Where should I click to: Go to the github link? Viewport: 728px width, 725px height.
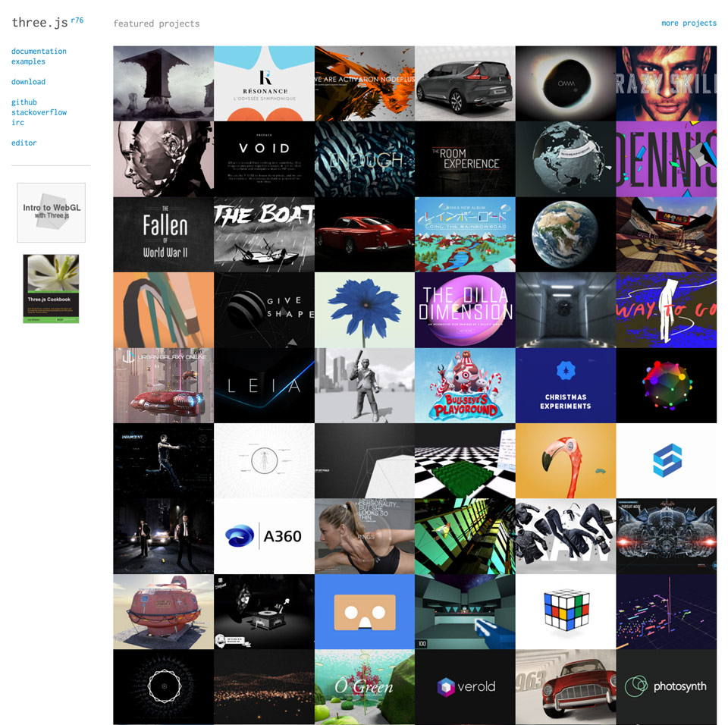24,102
